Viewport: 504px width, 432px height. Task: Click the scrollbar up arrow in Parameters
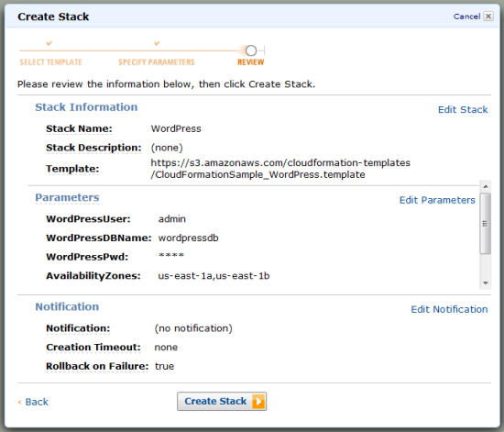486,186
